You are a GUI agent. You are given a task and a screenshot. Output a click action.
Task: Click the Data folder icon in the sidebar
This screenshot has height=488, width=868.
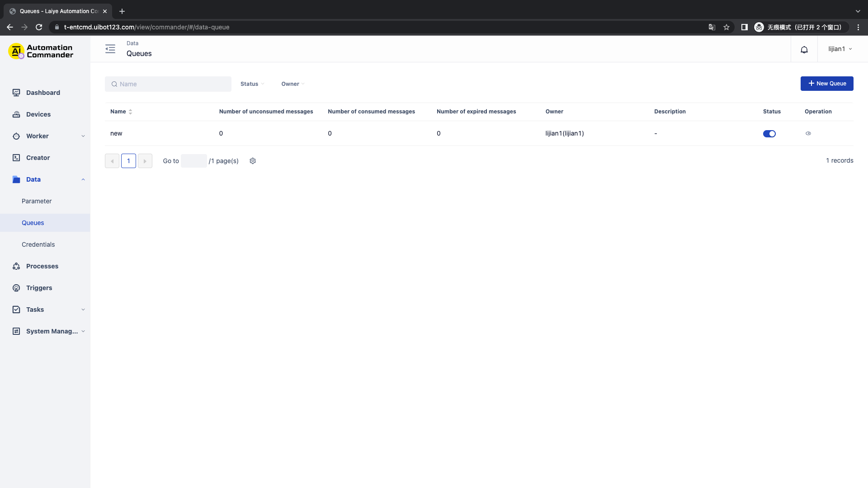[16, 179]
